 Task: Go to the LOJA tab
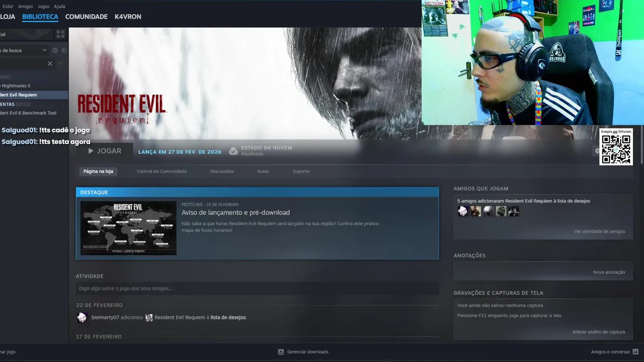(8, 17)
